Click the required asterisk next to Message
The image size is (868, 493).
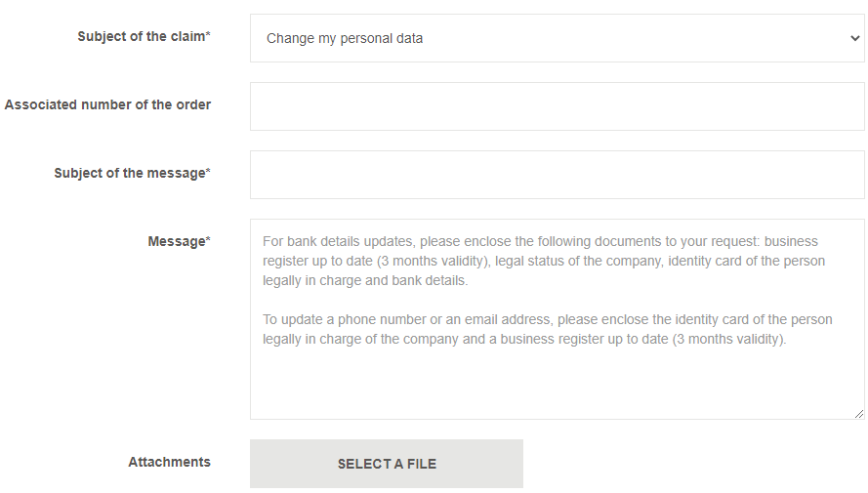(x=208, y=241)
